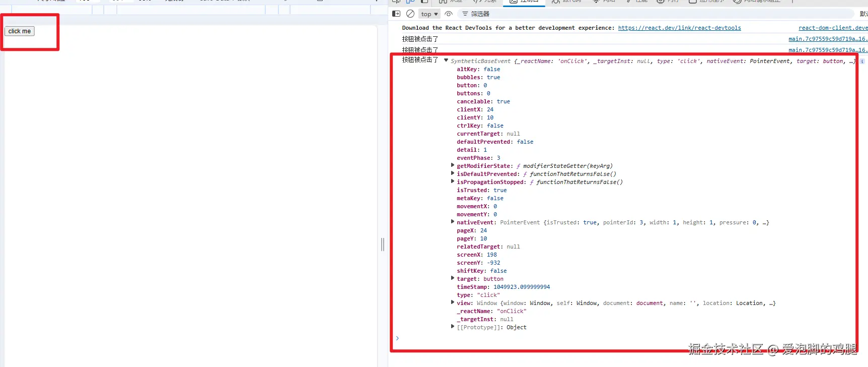Image resolution: width=868 pixels, height=367 pixels.
Task: Select the 'cancelable: true' property
Action: 483,102
